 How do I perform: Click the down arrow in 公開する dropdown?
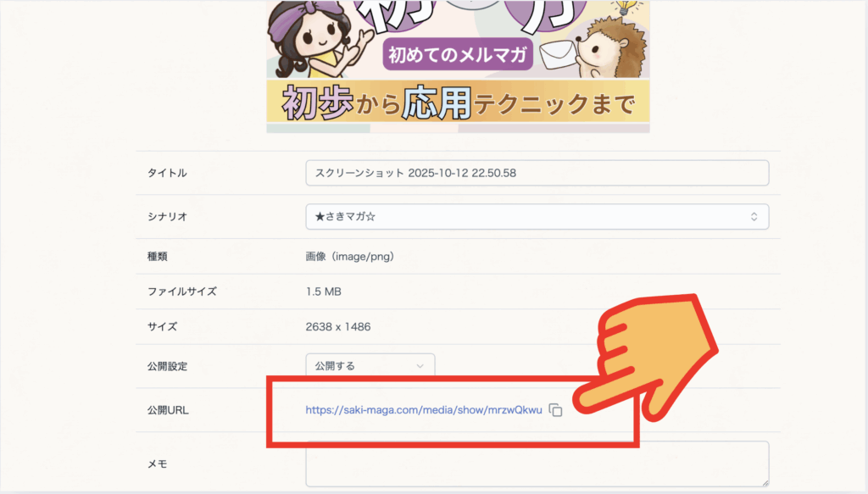tap(420, 366)
